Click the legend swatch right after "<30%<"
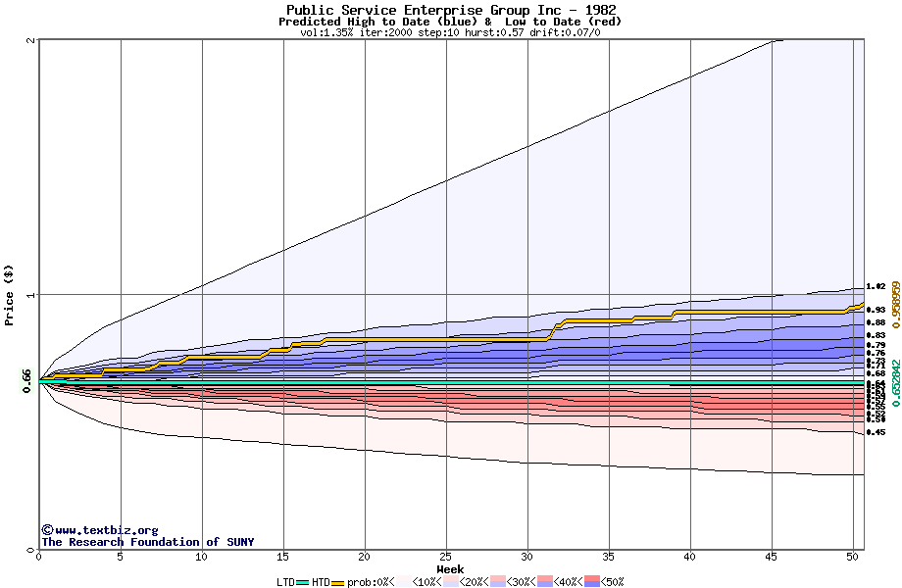The image size is (902, 588). pos(545,582)
